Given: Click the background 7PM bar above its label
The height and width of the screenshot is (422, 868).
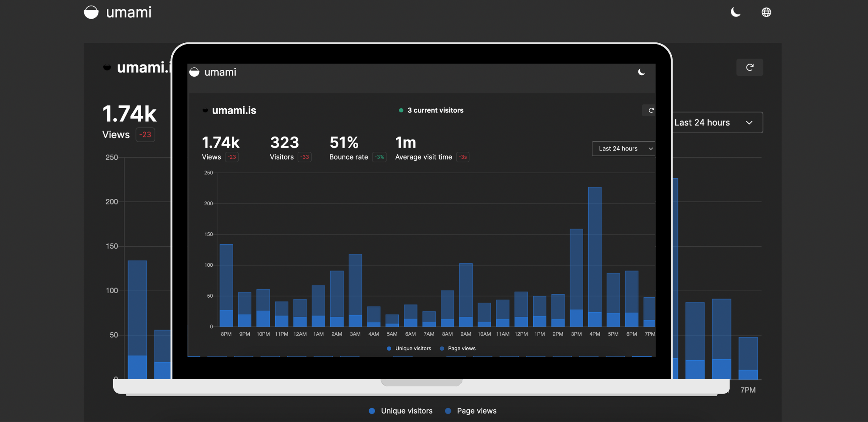Looking at the screenshot, I should 748,358.
